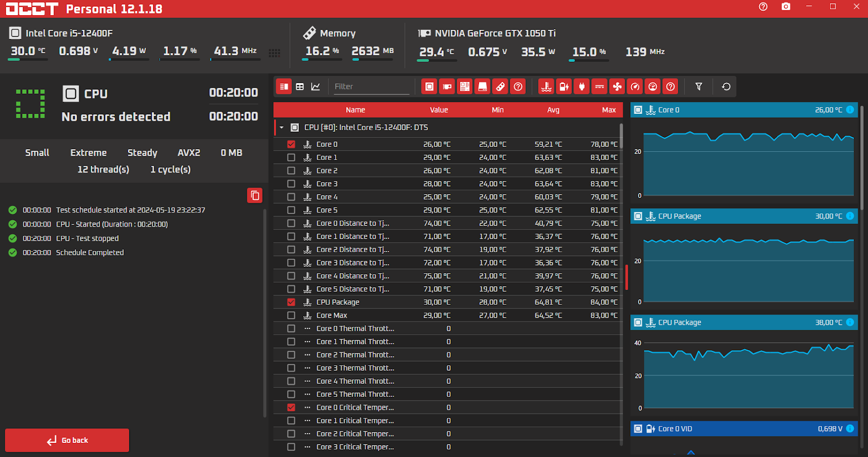Sort by the Min column header

[497, 110]
